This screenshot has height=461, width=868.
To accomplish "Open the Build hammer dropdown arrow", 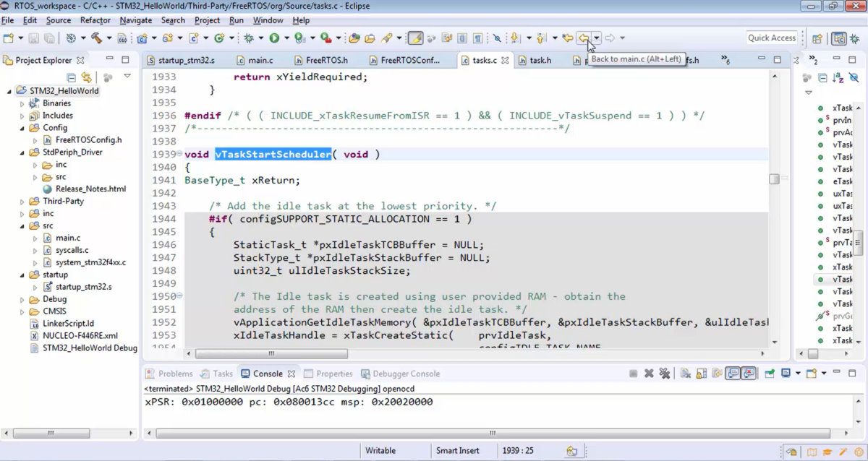I will pos(108,38).
